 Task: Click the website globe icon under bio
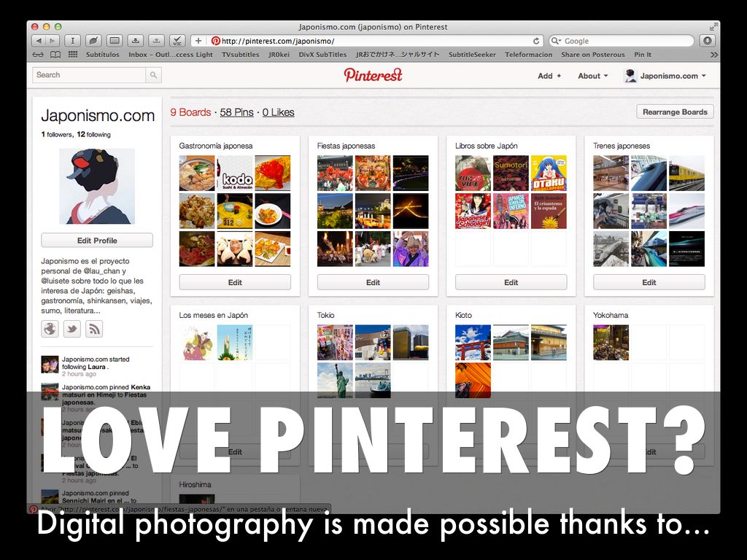(50, 329)
